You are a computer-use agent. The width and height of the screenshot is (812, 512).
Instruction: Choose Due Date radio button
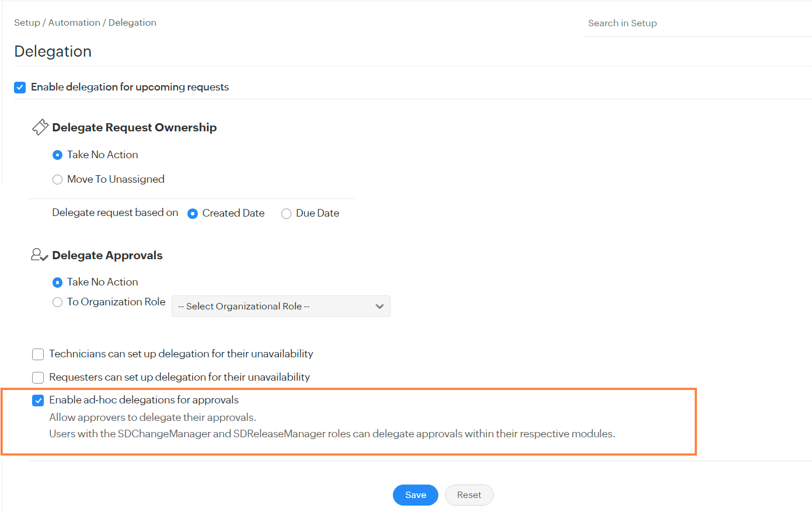(286, 214)
